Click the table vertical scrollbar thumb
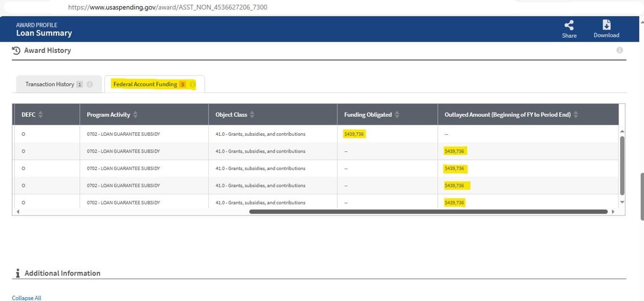Image resolution: width=644 pixels, height=301 pixels. [x=622, y=165]
